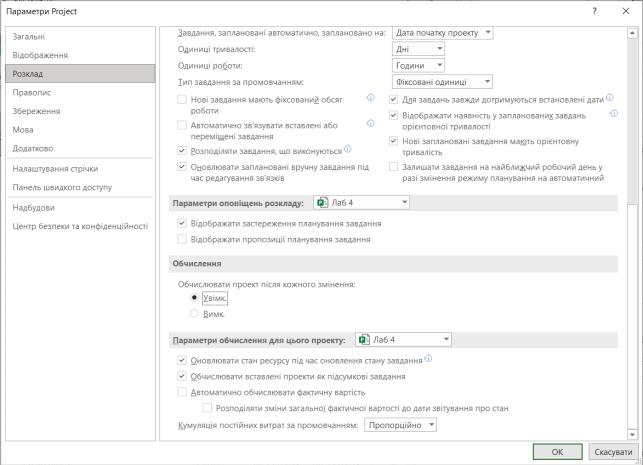
Task: Click the help question mark in title bar
Action: [595, 11]
